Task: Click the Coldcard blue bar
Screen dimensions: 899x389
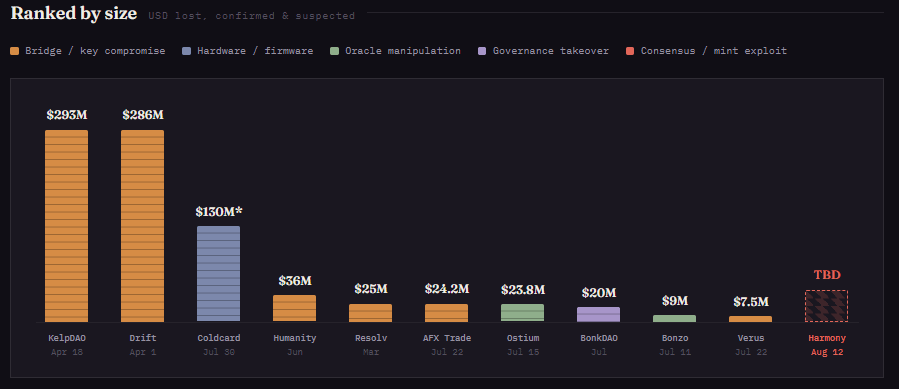Action: click(x=218, y=274)
